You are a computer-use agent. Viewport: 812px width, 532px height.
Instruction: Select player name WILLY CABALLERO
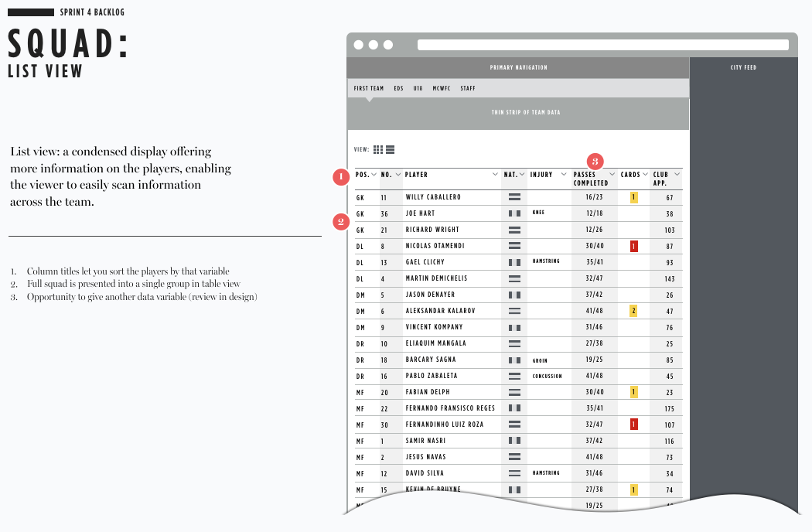[433, 197]
